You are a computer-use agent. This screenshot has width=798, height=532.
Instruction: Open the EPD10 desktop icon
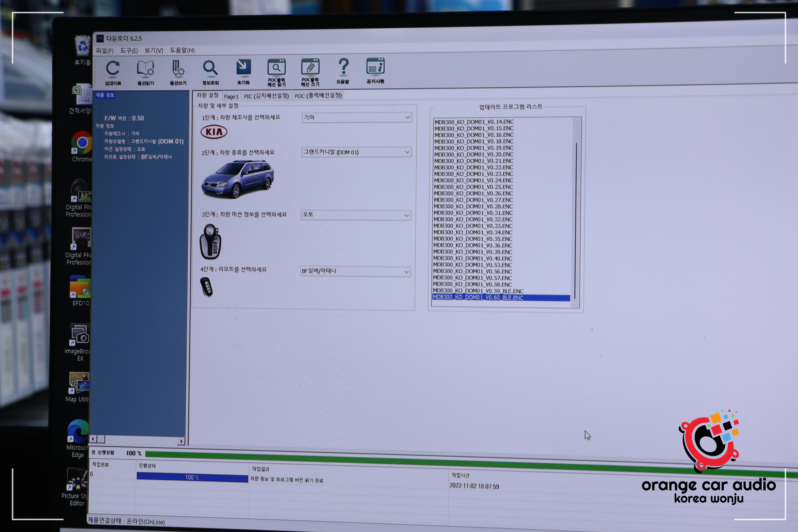pos(80,291)
